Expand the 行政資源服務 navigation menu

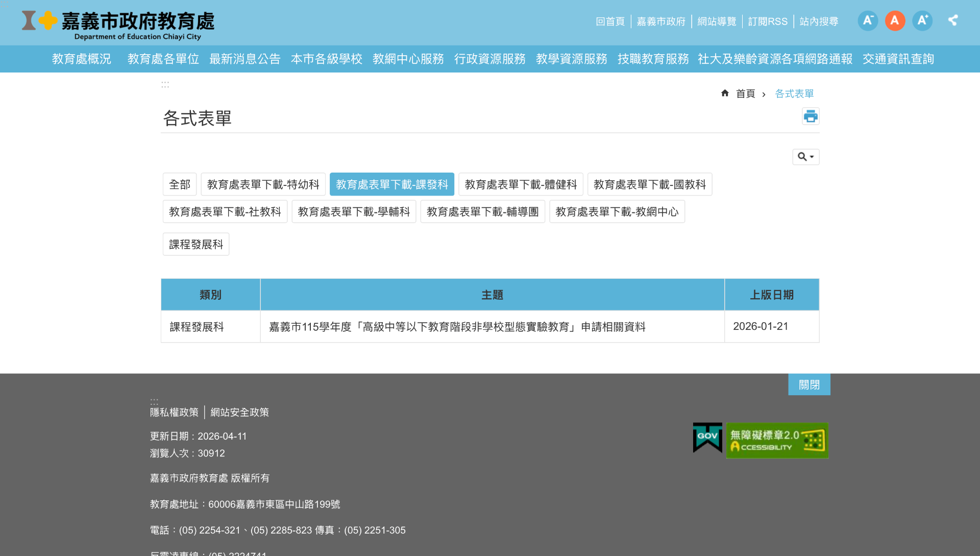pos(489,59)
